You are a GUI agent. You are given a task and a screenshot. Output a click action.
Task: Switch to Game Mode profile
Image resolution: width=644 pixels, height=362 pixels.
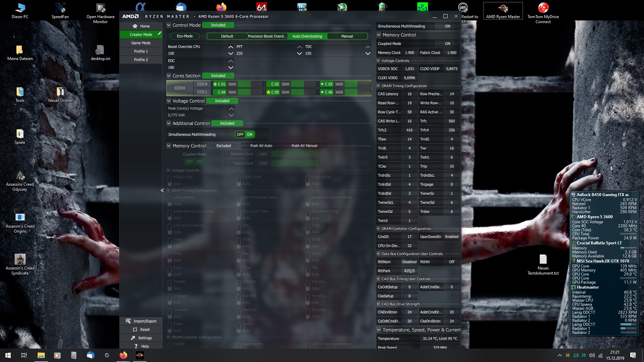(141, 43)
